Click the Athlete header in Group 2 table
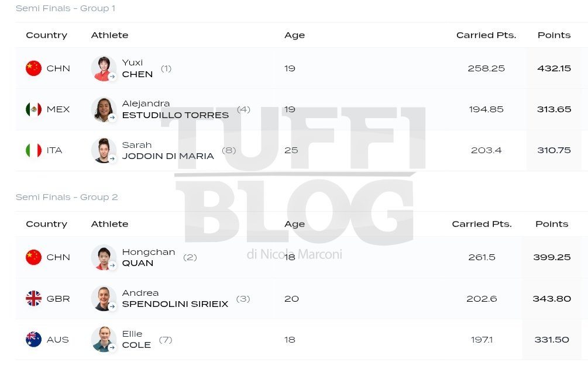588x366 pixels. pyautogui.click(x=109, y=224)
